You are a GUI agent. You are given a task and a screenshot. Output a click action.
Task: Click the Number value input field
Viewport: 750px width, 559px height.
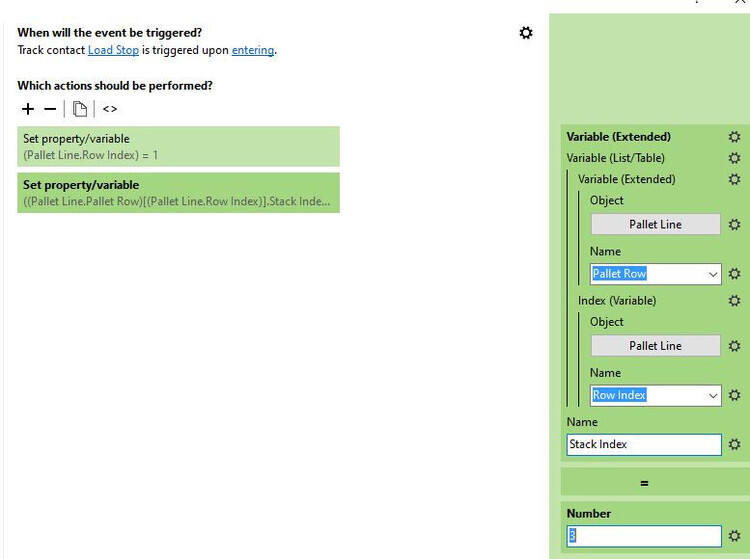[643, 536]
